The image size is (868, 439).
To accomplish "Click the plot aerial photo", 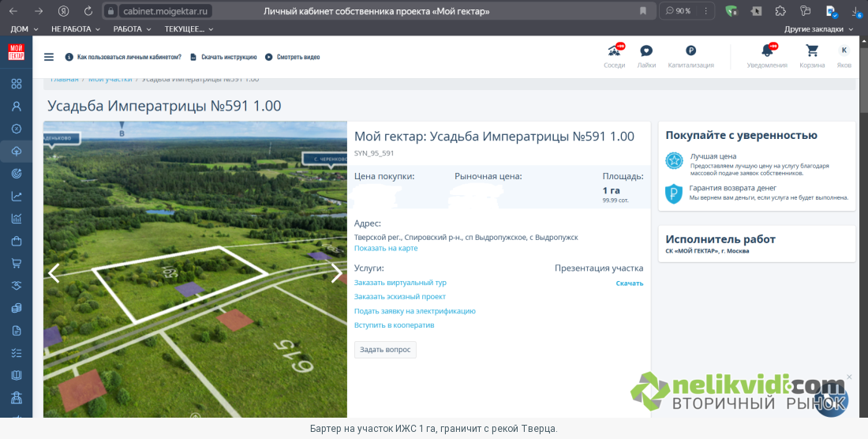I will click(195, 269).
